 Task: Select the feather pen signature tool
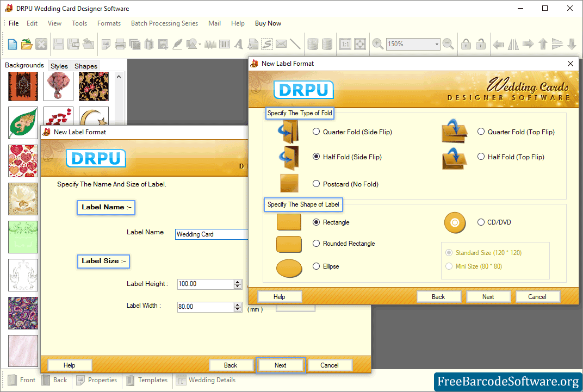[177, 44]
